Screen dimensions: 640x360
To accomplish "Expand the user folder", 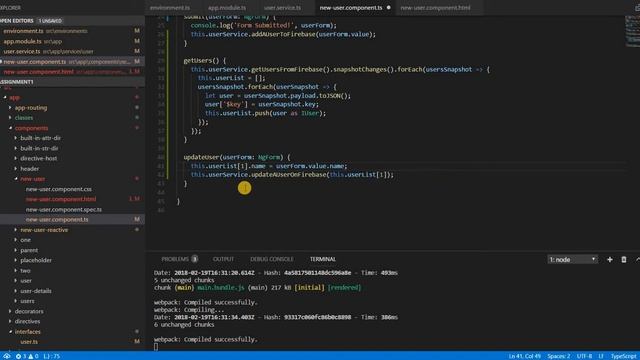I will tap(26, 281).
